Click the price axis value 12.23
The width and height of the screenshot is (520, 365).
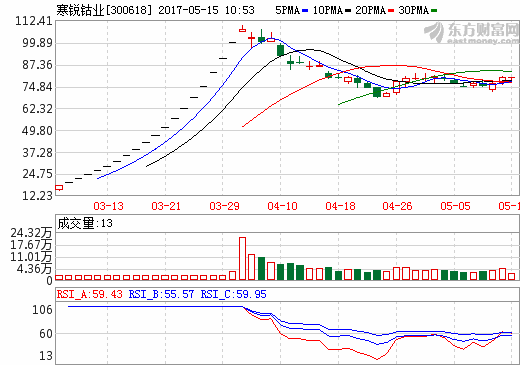click(x=37, y=196)
